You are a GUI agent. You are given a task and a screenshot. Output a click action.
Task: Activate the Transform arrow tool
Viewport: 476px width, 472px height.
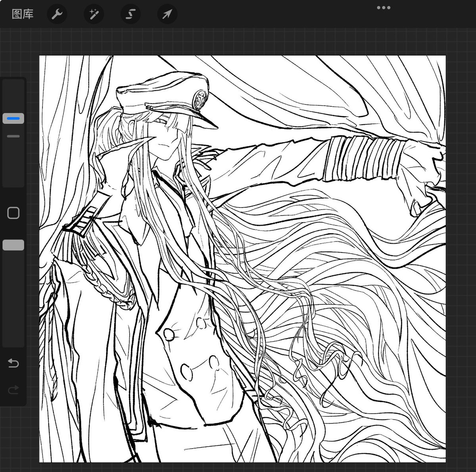pos(167,15)
